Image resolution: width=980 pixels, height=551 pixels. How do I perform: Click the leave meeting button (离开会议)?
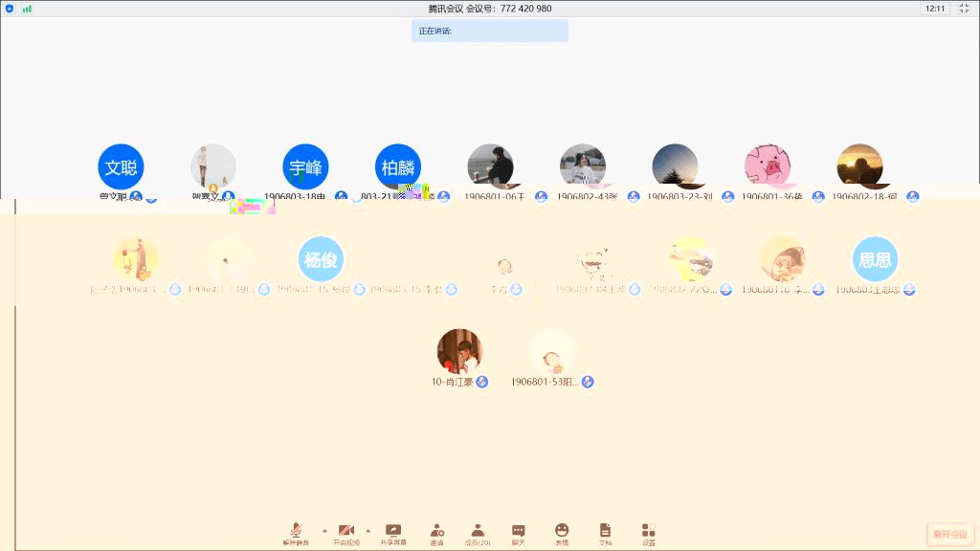click(x=949, y=534)
